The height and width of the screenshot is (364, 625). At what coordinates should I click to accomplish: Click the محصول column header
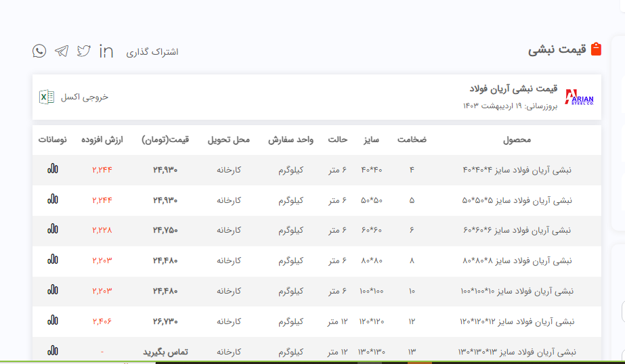click(517, 140)
